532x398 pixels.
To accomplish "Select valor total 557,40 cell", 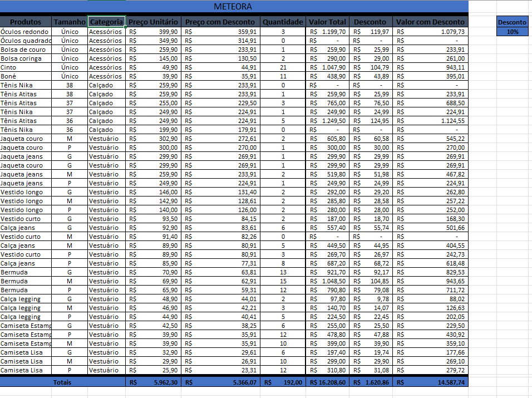I will click(x=327, y=228).
